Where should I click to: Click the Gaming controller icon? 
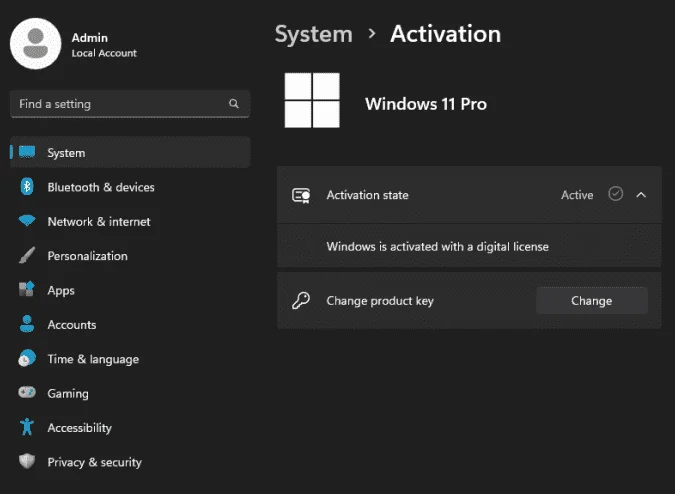coord(27,392)
